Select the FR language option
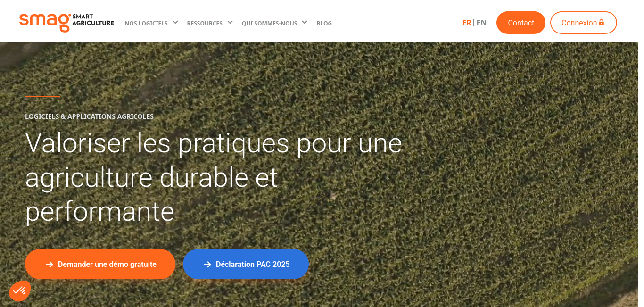 pyautogui.click(x=467, y=23)
